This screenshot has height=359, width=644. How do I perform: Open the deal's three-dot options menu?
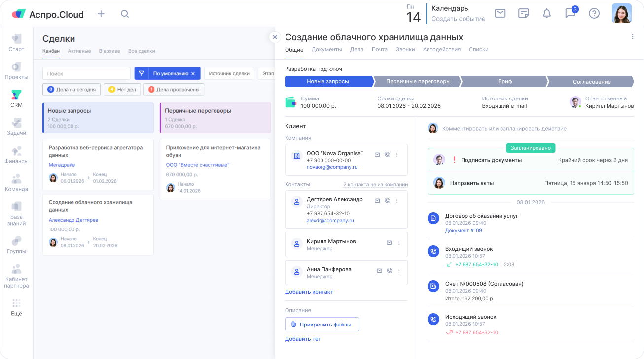tap(633, 37)
